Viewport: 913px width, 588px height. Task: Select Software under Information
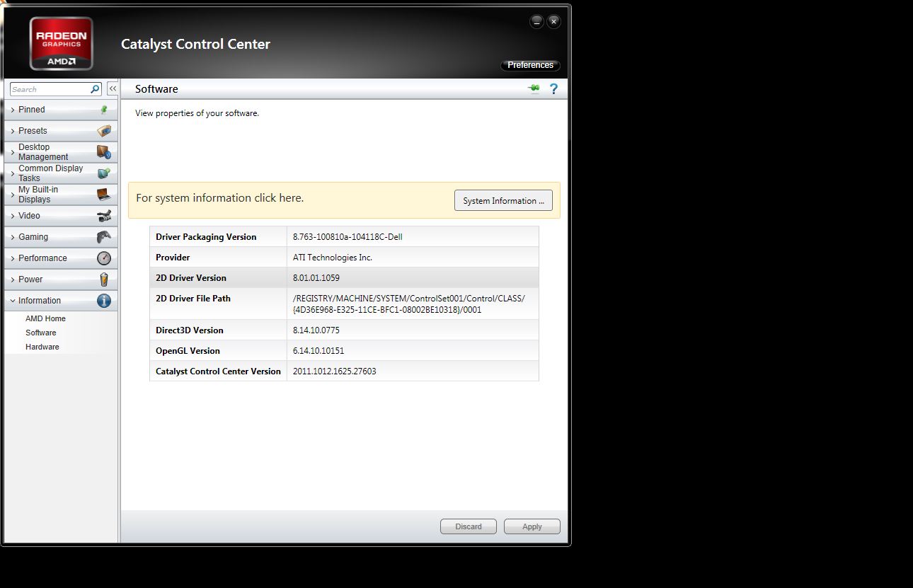(x=41, y=333)
